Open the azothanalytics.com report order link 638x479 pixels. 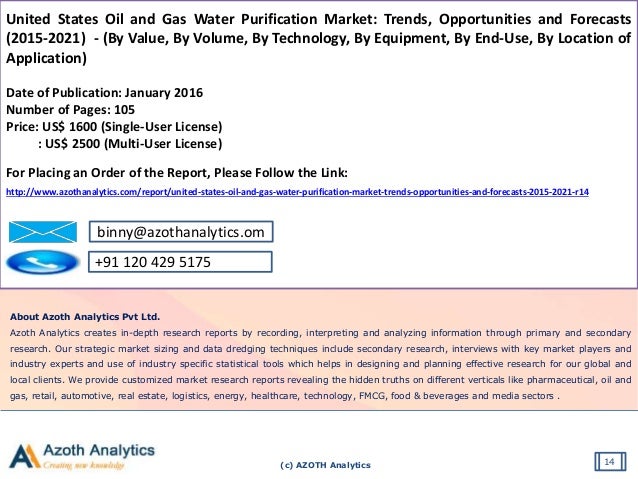point(297,192)
